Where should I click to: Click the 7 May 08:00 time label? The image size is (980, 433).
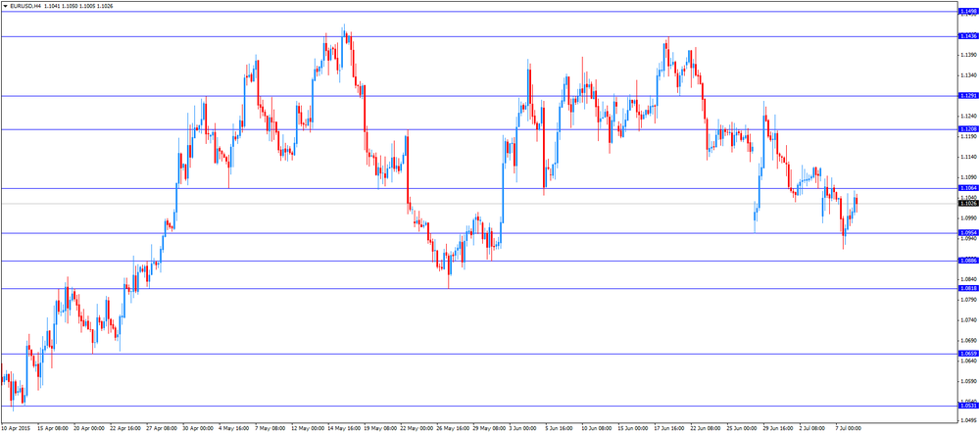(x=269, y=429)
